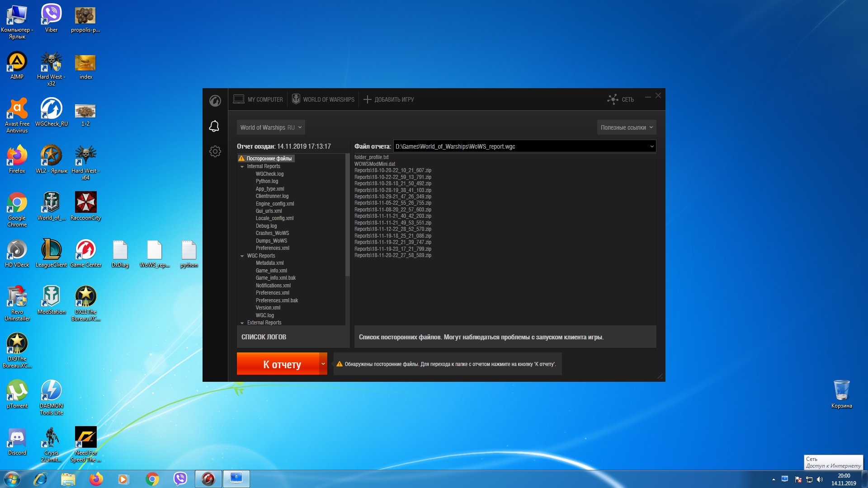Open the settings gear in sidebar
This screenshot has height=488, width=868.
tap(215, 151)
